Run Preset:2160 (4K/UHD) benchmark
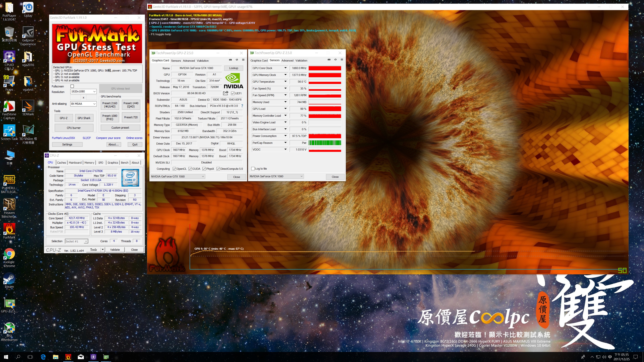Screen dimensions: 644x362 tap(110, 105)
